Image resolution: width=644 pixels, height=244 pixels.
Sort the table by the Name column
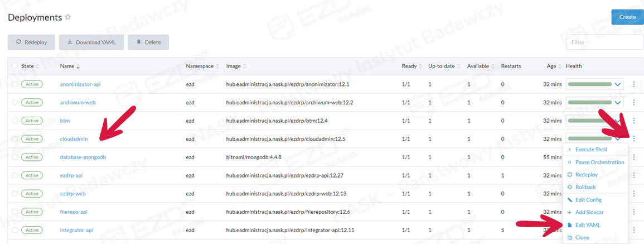(x=70, y=66)
